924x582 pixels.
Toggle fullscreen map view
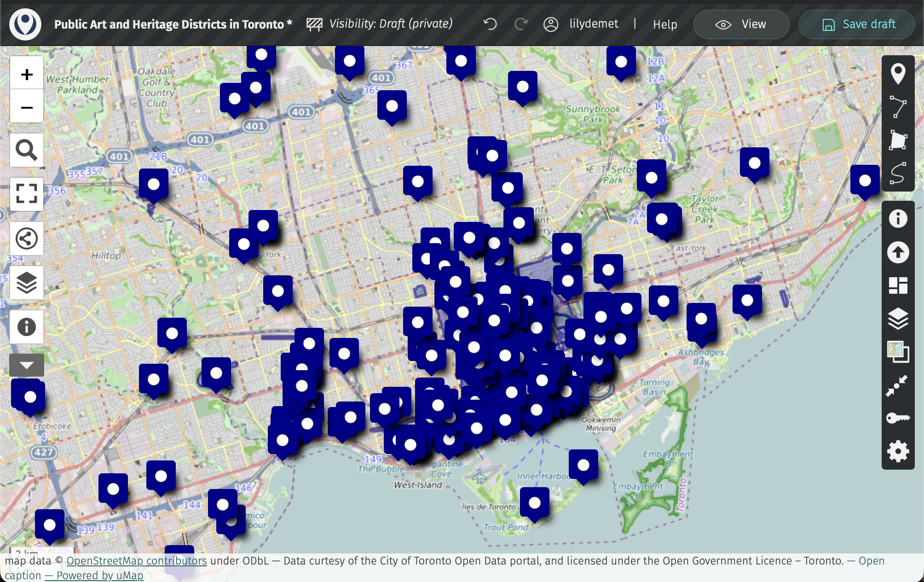[x=27, y=194]
